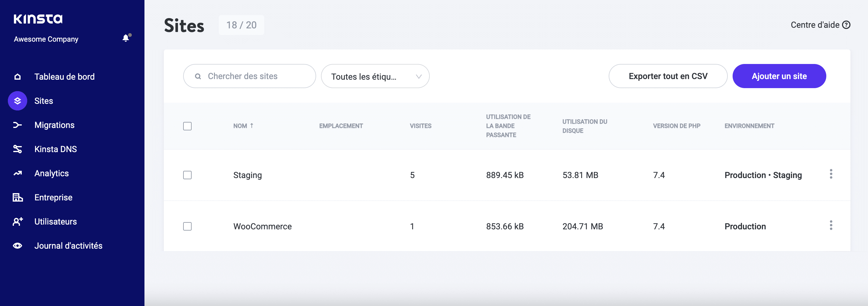Check the Staging site checkbox

[187, 175]
